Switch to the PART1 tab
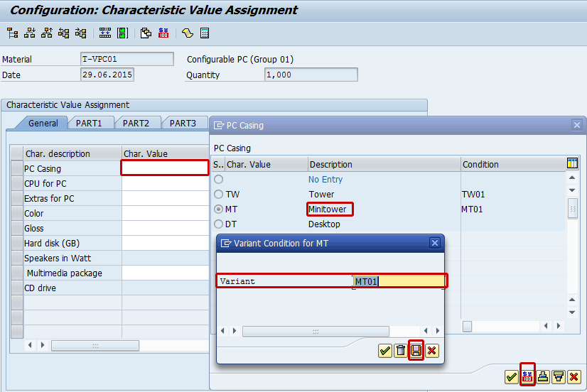This screenshot has width=587, height=392. [x=89, y=124]
